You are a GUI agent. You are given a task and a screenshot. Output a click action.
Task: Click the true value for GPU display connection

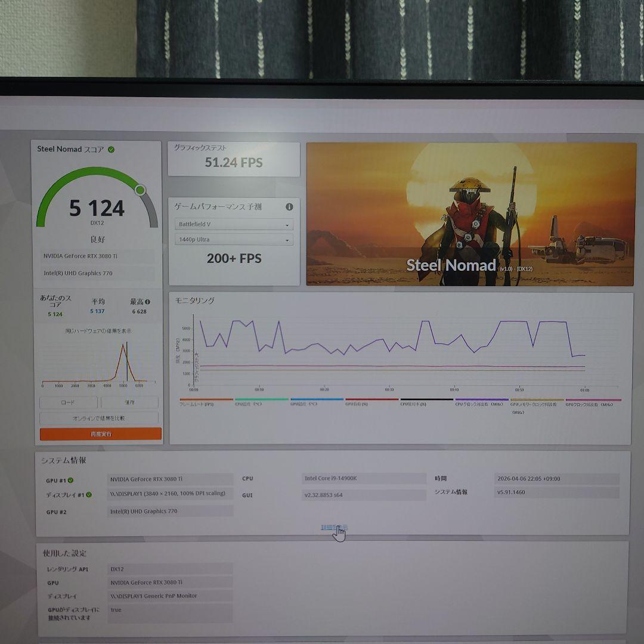click(170, 613)
